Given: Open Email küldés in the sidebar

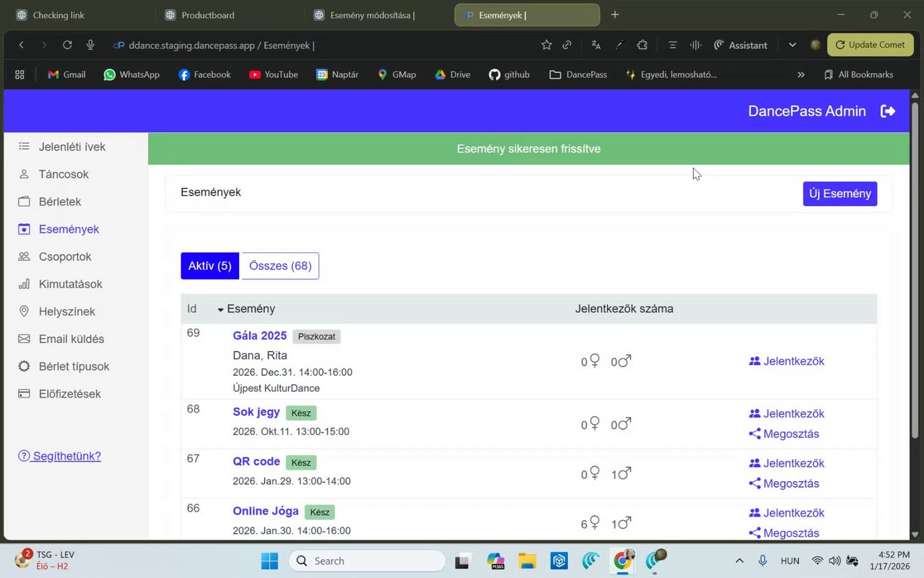Looking at the screenshot, I should (71, 339).
